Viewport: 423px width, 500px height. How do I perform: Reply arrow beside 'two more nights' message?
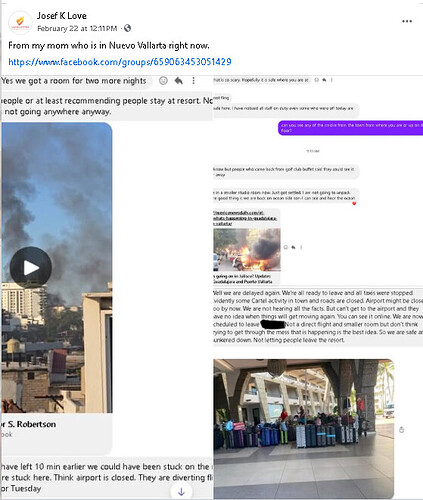tap(179, 81)
